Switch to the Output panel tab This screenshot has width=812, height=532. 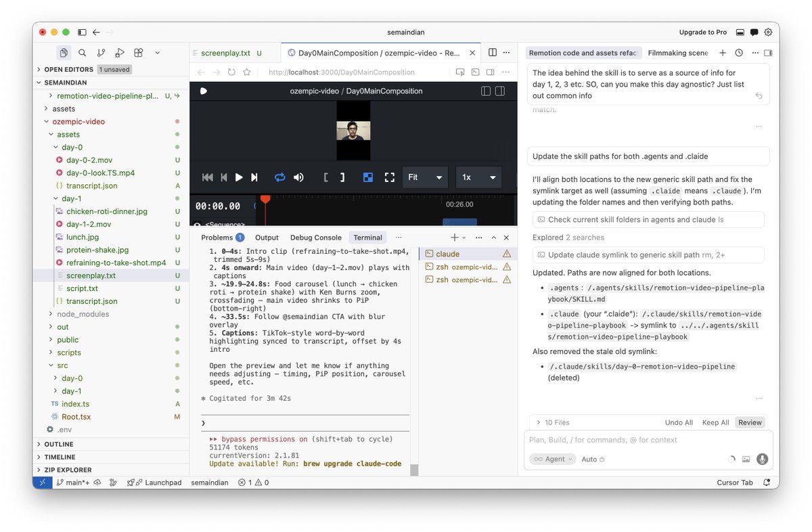(x=267, y=238)
